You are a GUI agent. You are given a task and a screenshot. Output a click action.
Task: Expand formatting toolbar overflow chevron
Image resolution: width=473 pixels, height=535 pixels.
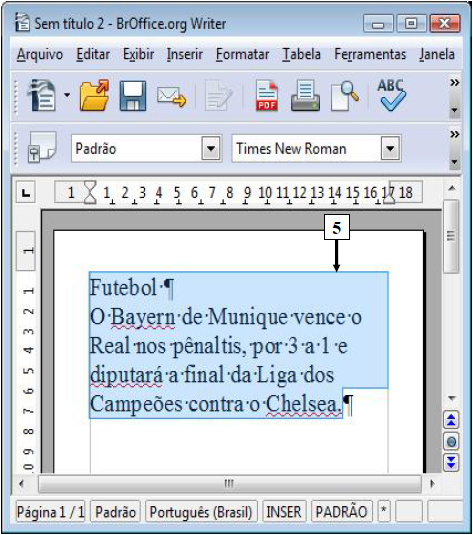[x=455, y=134]
